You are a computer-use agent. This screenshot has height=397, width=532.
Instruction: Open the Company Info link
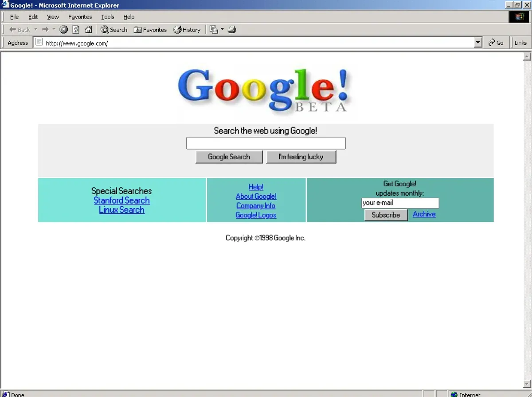pos(256,206)
